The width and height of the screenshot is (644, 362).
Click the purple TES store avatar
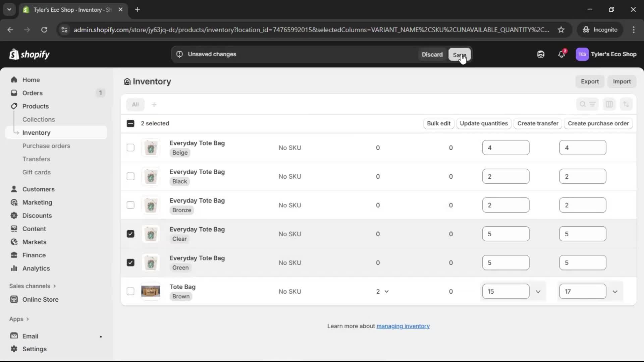pyautogui.click(x=582, y=54)
